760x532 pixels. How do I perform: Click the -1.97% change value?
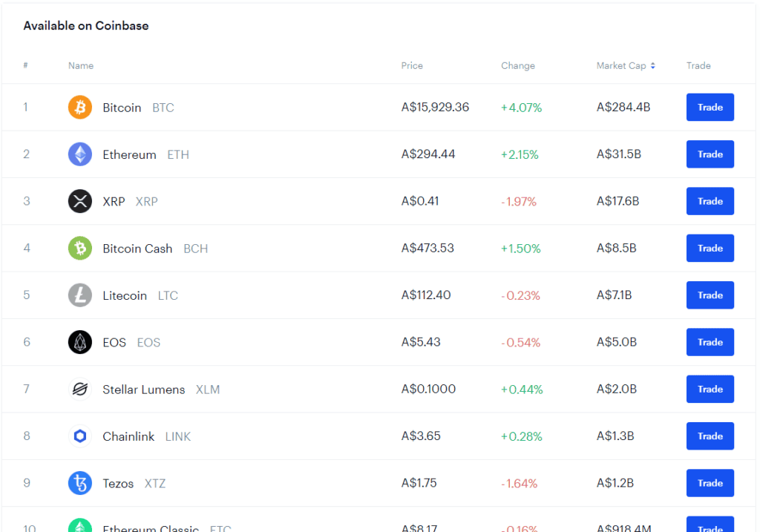pos(519,202)
